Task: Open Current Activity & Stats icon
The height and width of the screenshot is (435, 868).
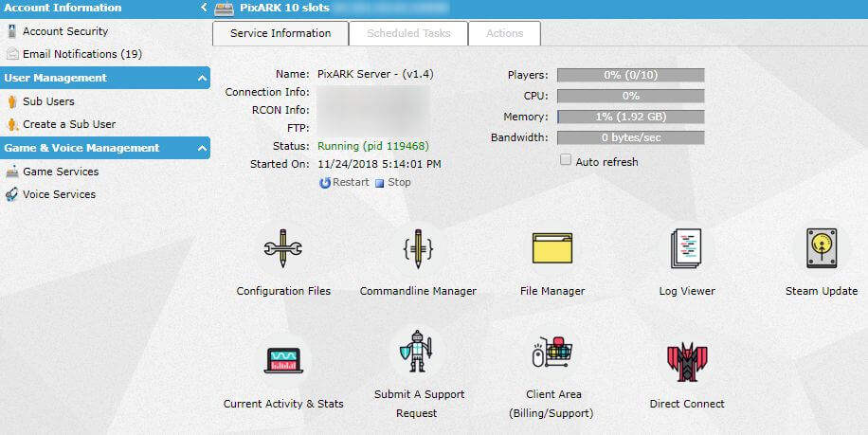Action: [282, 360]
